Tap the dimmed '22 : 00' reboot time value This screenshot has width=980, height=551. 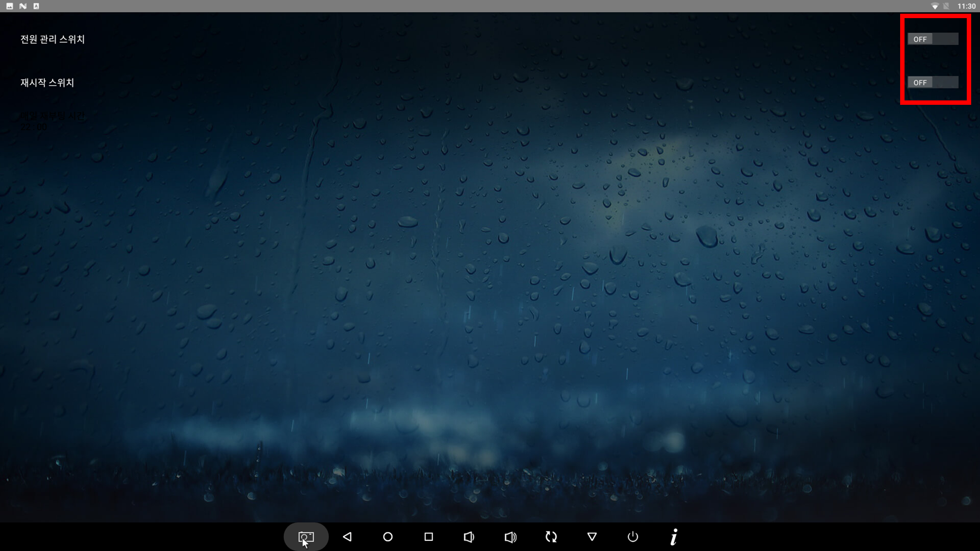34,127
